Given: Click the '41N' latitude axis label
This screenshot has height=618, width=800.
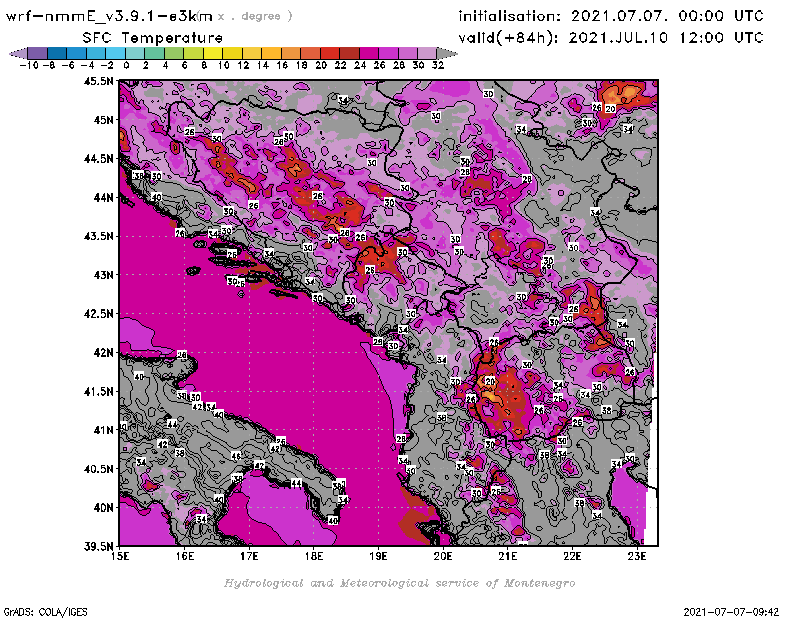Looking at the screenshot, I should point(103,430).
